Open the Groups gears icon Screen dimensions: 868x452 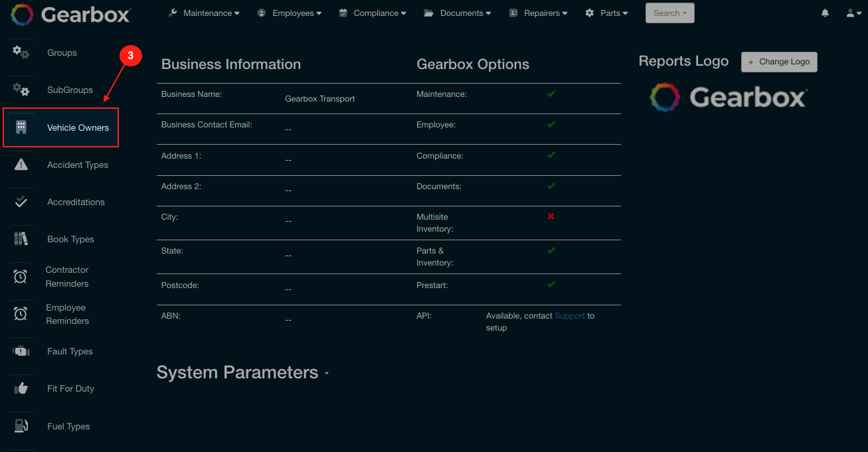click(x=21, y=52)
